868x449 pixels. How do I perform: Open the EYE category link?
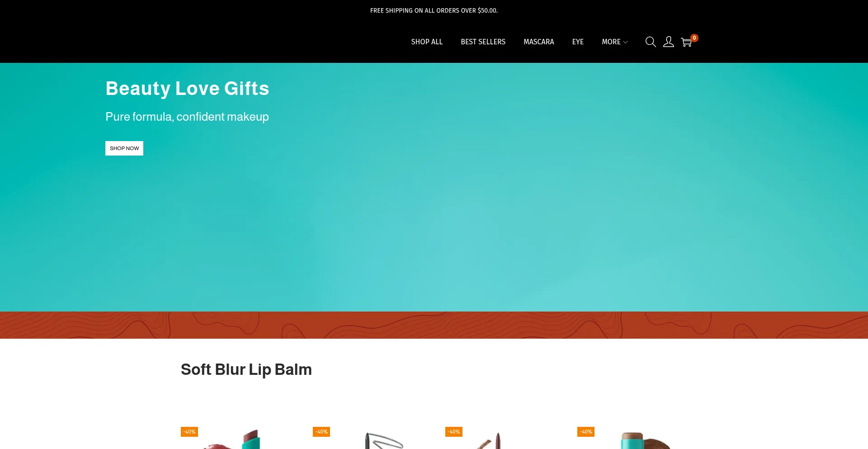coord(578,42)
